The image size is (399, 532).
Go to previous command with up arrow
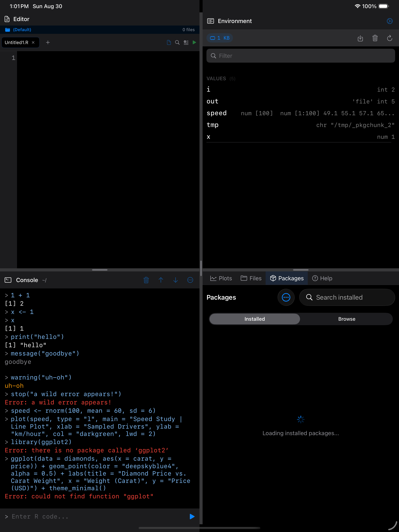(161, 280)
